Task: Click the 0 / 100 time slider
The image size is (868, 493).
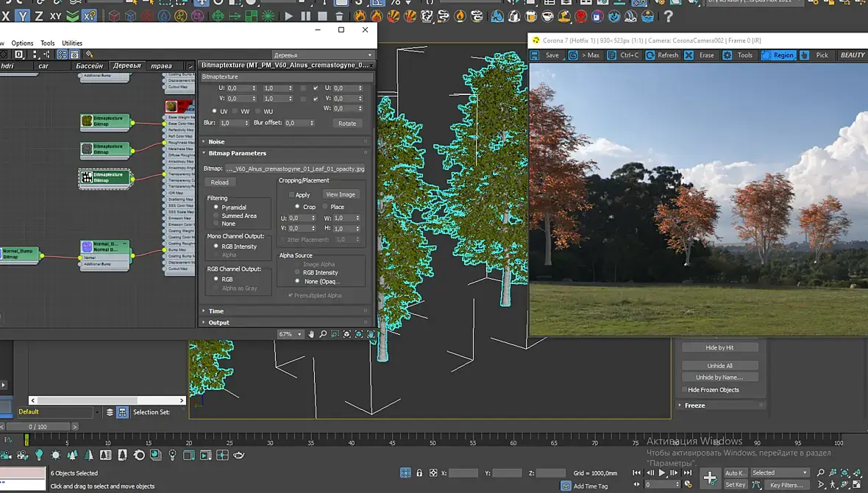Action: click(x=37, y=427)
